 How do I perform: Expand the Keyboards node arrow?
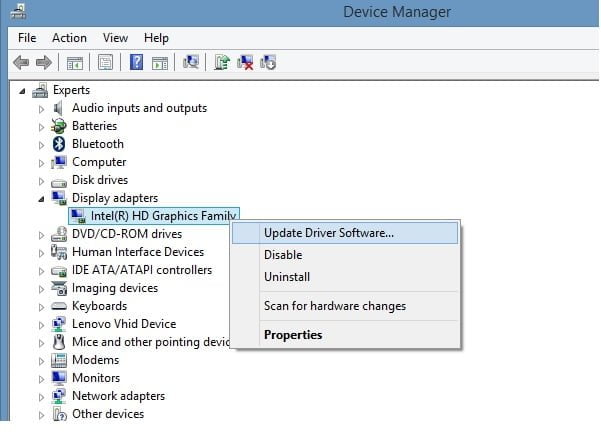[x=41, y=307]
